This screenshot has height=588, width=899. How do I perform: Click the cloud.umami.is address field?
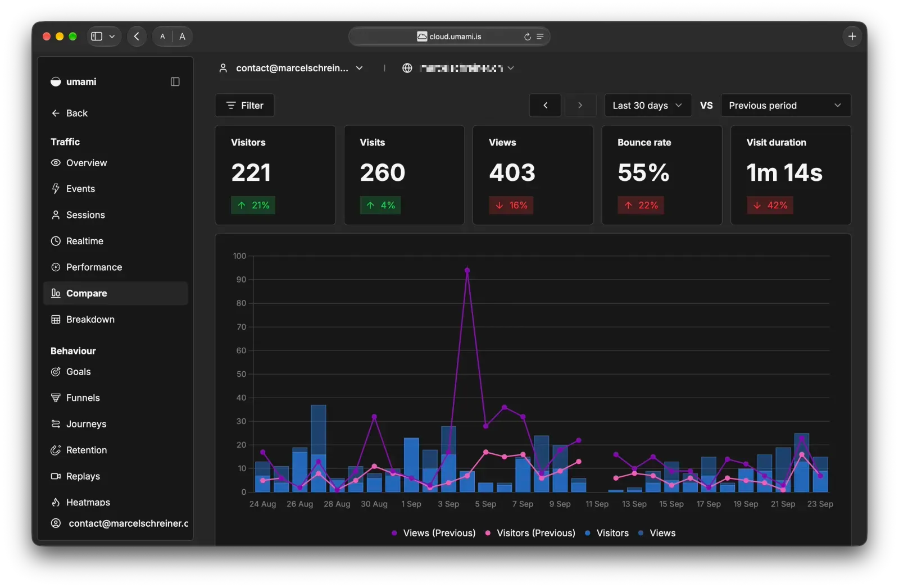[x=449, y=37]
